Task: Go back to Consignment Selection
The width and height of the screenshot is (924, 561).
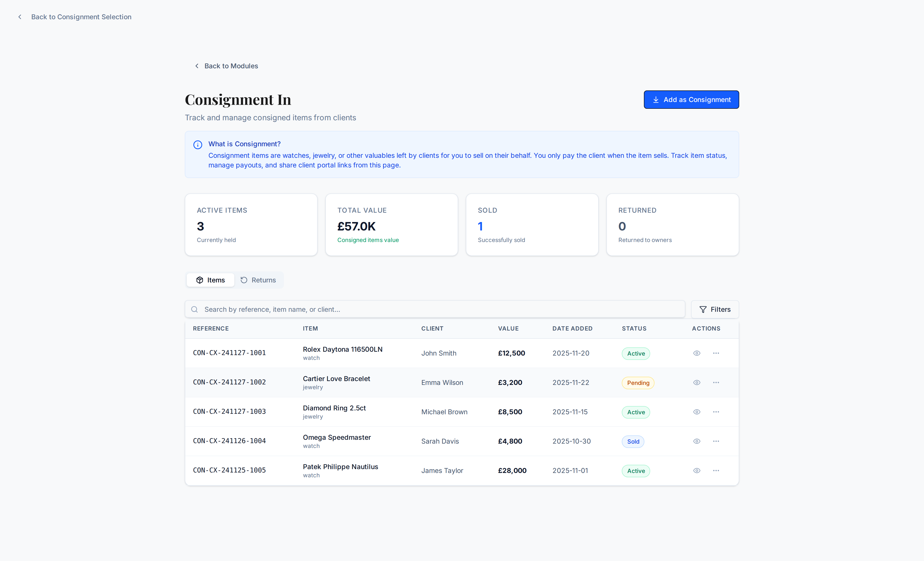Action: [x=75, y=17]
